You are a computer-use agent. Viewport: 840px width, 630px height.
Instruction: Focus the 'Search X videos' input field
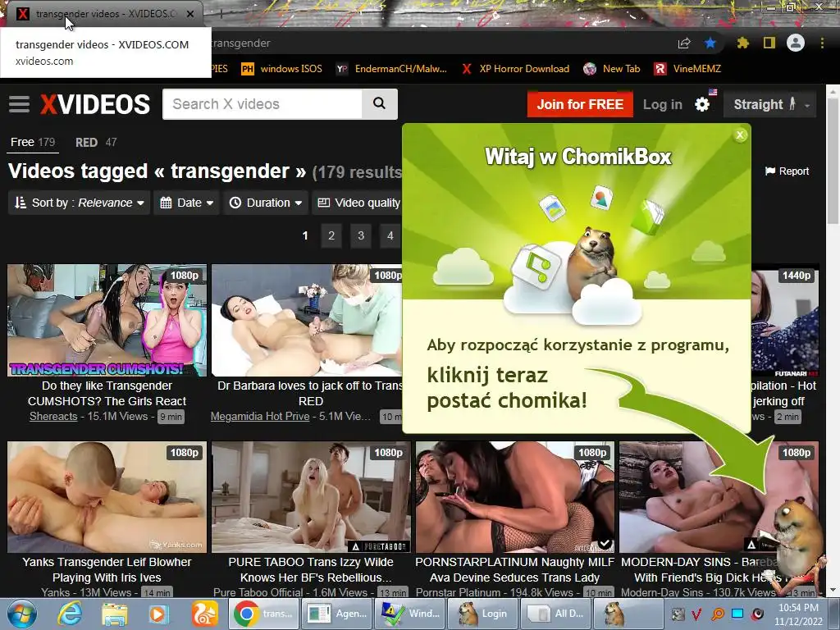tap(262, 104)
